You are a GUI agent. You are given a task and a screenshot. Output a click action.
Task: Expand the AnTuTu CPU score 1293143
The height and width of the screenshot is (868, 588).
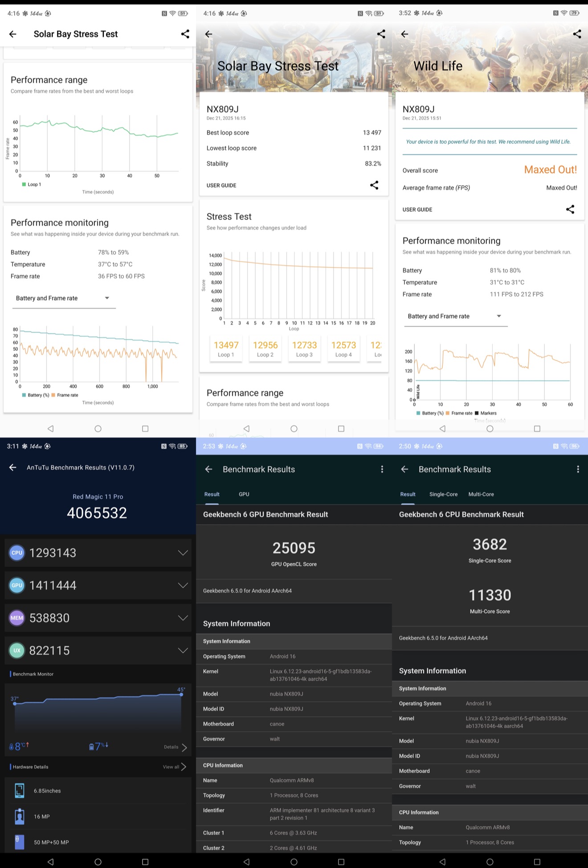(x=98, y=553)
